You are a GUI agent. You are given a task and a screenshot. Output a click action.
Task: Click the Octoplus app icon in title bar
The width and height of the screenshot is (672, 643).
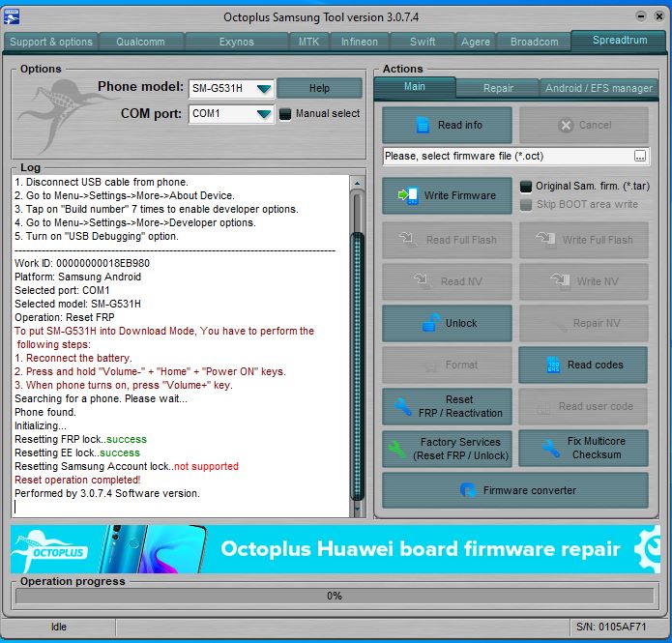pyautogui.click(x=12, y=17)
